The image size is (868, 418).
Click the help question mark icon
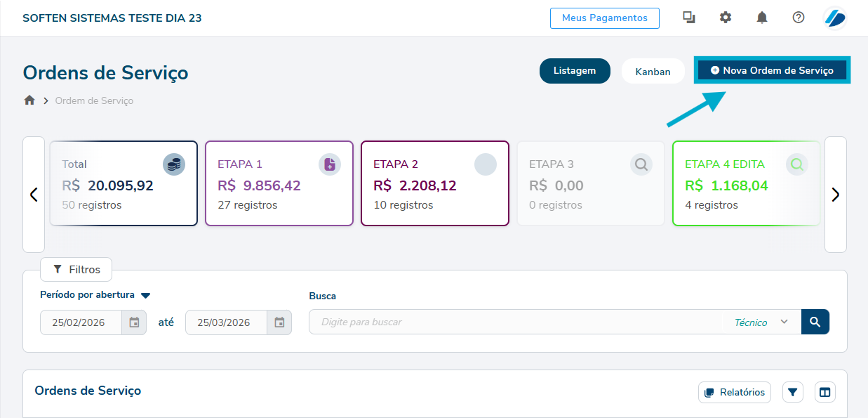click(799, 18)
